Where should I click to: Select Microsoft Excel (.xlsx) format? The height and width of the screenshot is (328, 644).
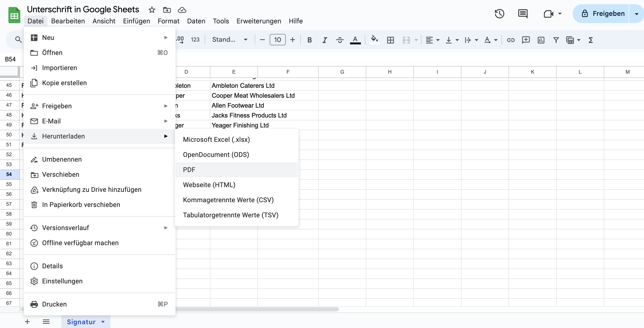(x=216, y=139)
